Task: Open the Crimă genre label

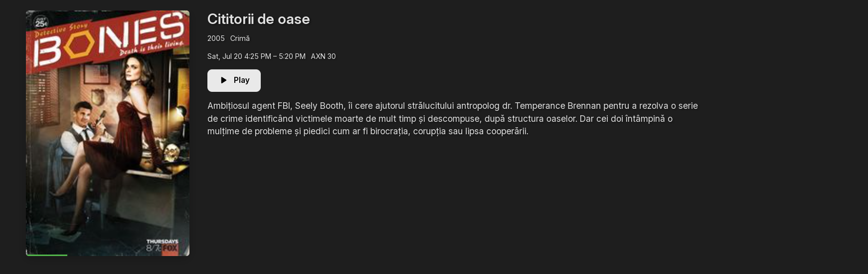Action: 240,38
